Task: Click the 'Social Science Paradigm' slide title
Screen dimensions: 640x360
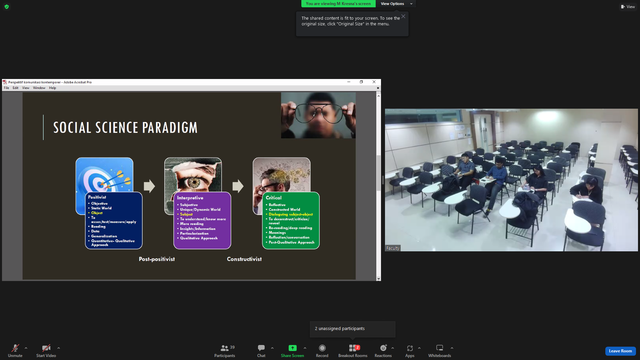Action: (x=125, y=128)
